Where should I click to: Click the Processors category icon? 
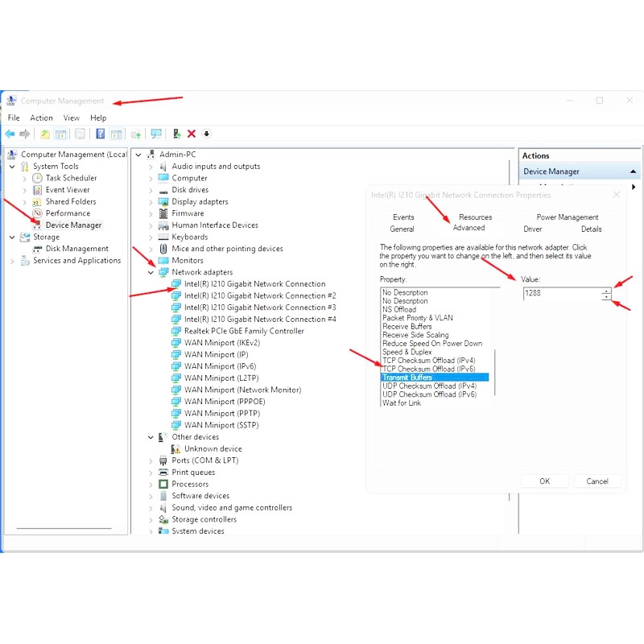click(163, 485)
